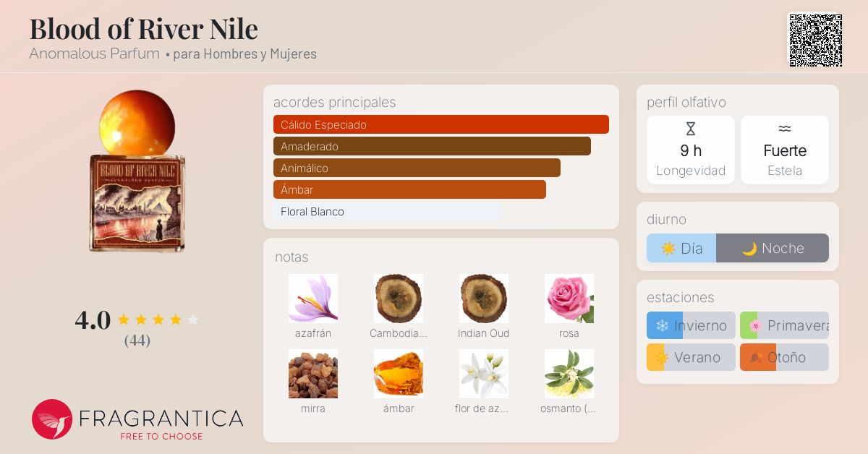Click the mirra note icon
Image resolution: width=868 pixels, height=454 pixels.
tap(313, 373)
